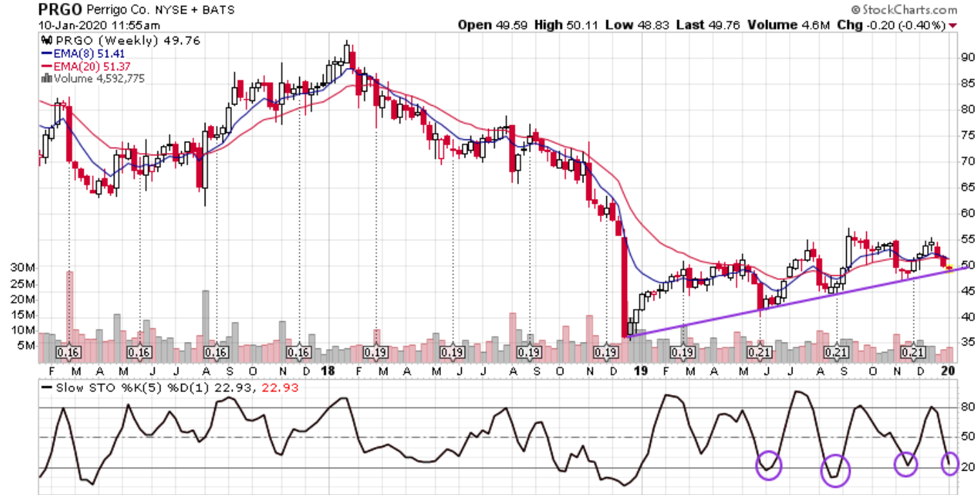Click the candlestick icon beside PRGO (Weekly)
The width and height of the screenshot is (980, 495).
click(x=47, y=40)
